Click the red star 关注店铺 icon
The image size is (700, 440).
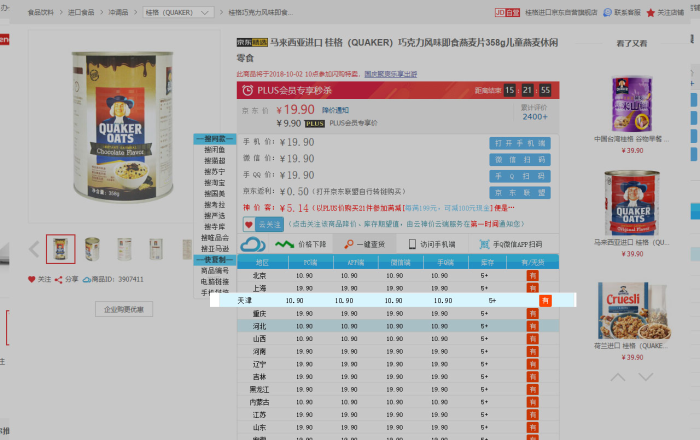[651, 12]
